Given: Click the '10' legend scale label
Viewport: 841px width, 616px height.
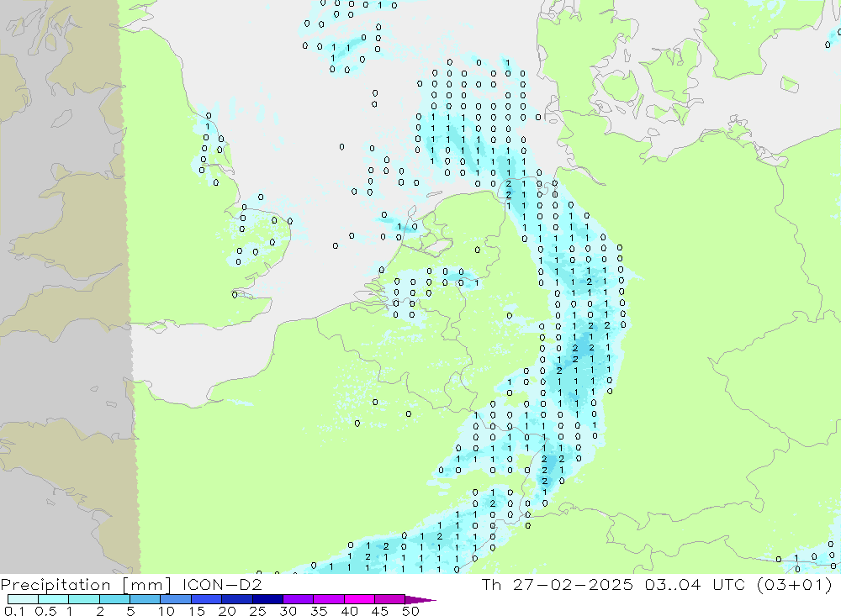Looking at the screenshot, I should click(167, 611).
